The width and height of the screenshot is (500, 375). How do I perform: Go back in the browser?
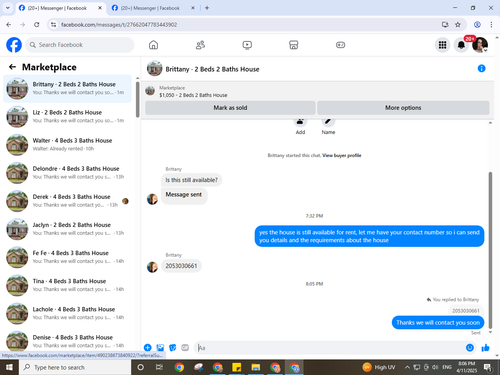point(9,24)
